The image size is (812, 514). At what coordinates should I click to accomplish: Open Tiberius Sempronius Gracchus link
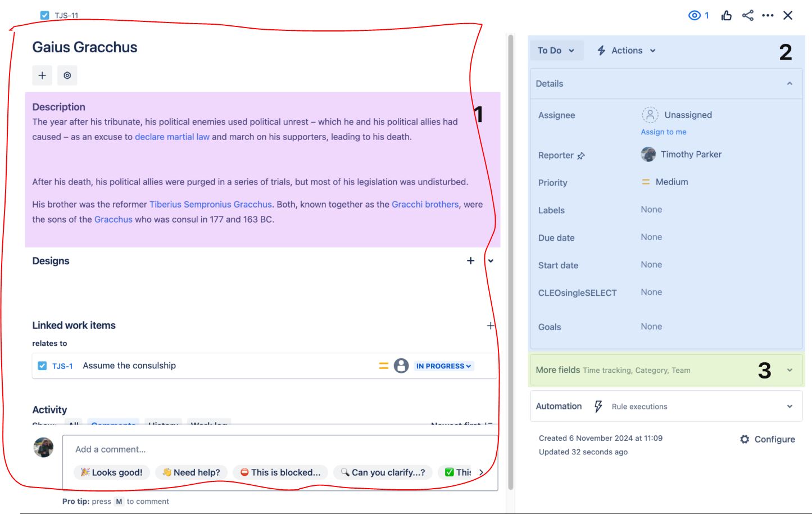pyautogui.click(x=211, y=204)
